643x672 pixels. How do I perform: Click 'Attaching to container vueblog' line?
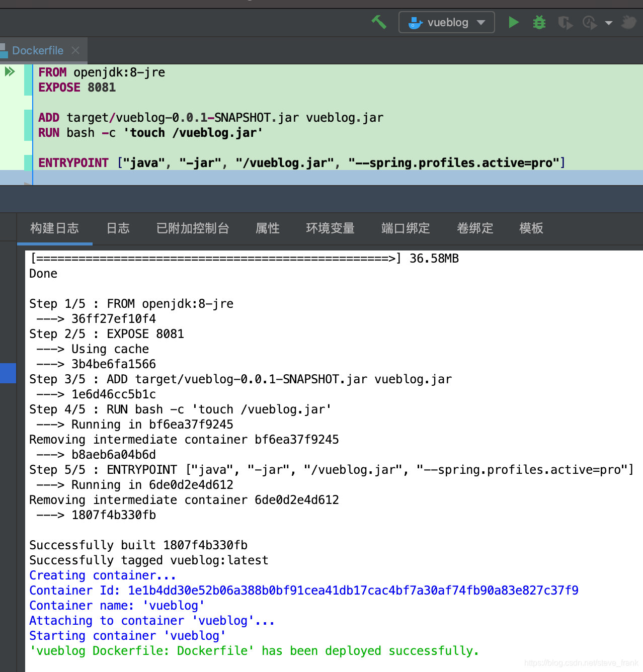[x=152, y=620]
